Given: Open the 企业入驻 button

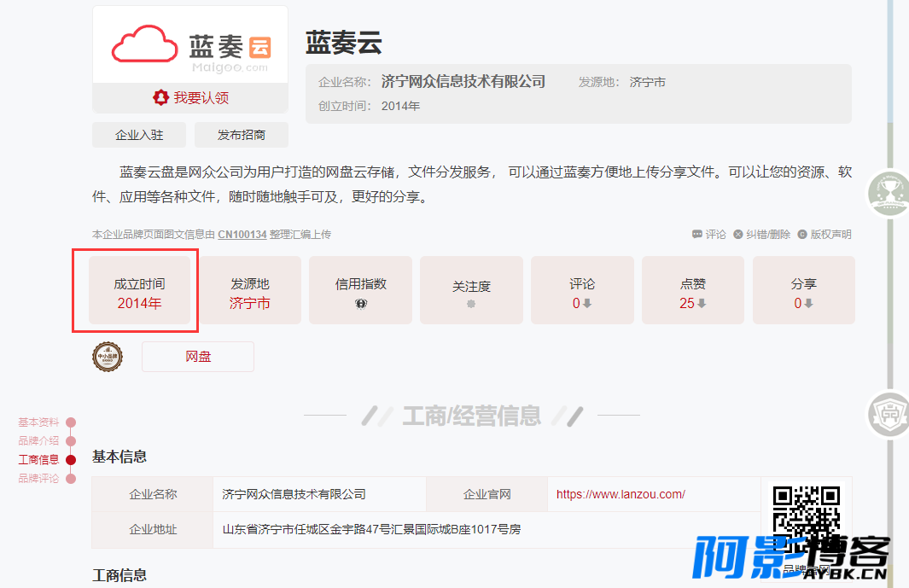Looking at the screenshot, I should point(139,135).
